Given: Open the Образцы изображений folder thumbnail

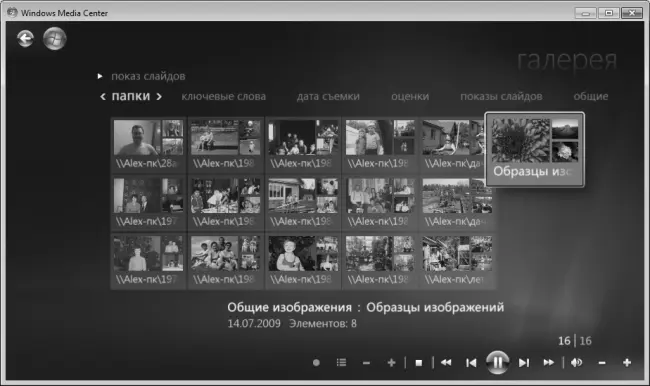Looking at the screenshot, I should pos(534,149).
